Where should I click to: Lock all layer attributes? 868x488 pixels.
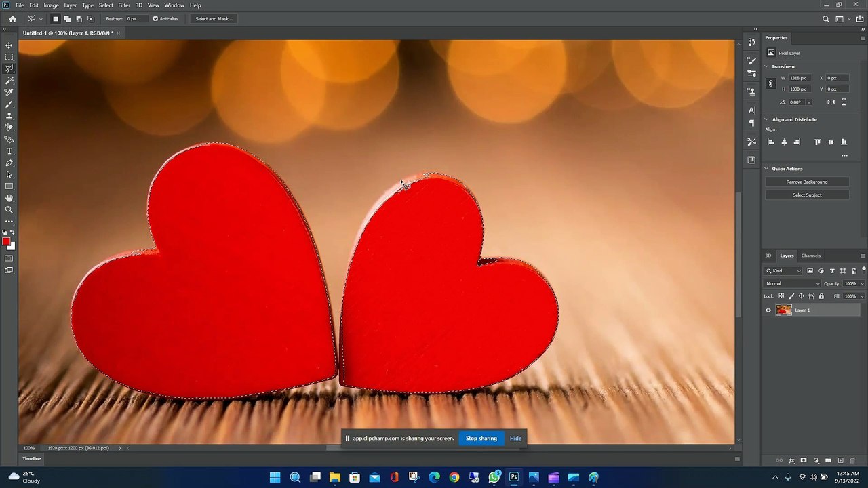821,296
